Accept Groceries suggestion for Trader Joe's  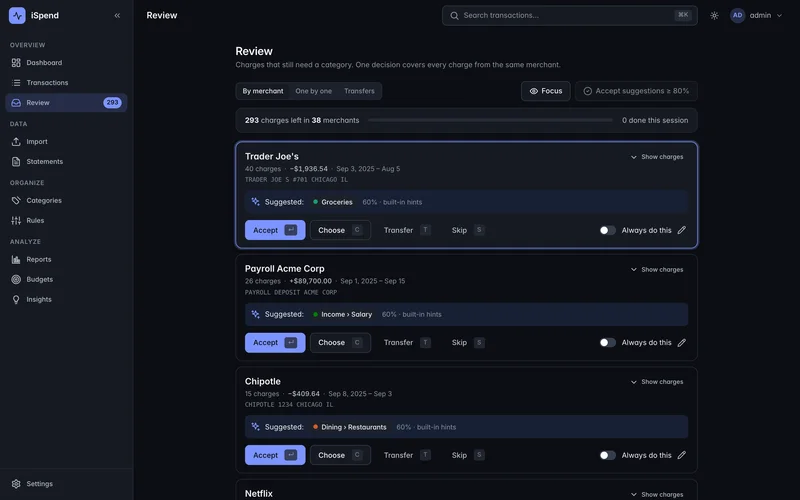pos(275,230)
